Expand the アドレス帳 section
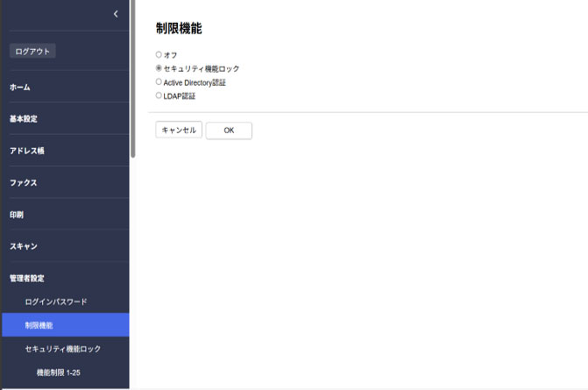Screen dimensions: 588x390 (x=26, y=151)
